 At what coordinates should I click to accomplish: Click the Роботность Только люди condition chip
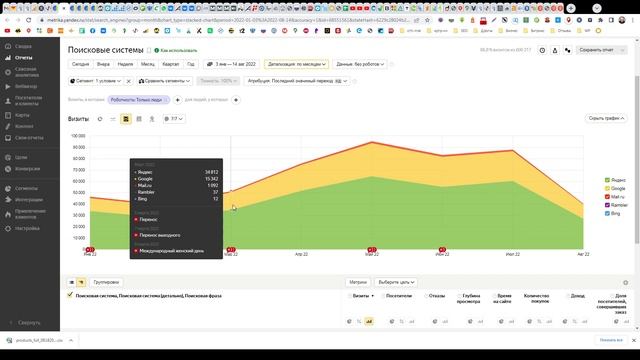[x=139, y=100]
